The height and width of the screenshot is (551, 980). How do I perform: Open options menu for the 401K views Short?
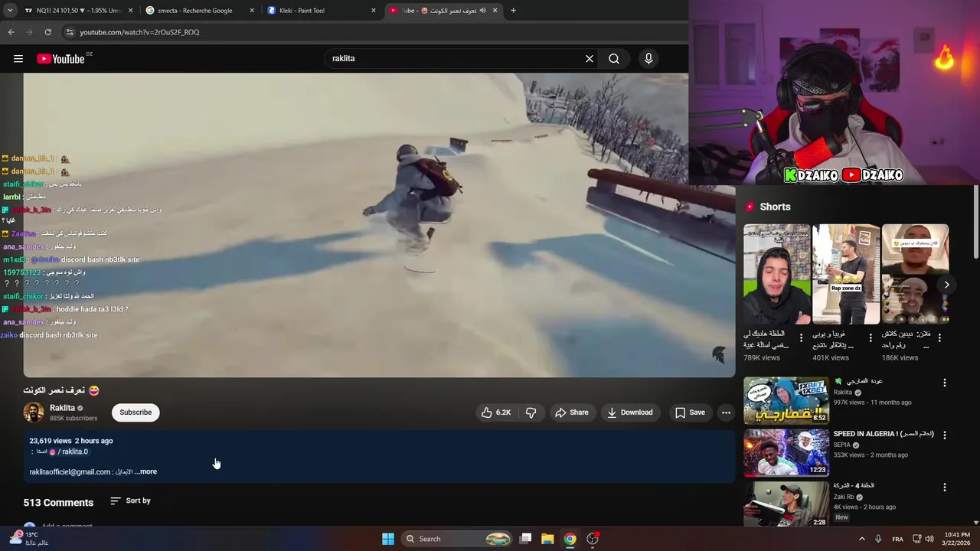coord(871,337)
